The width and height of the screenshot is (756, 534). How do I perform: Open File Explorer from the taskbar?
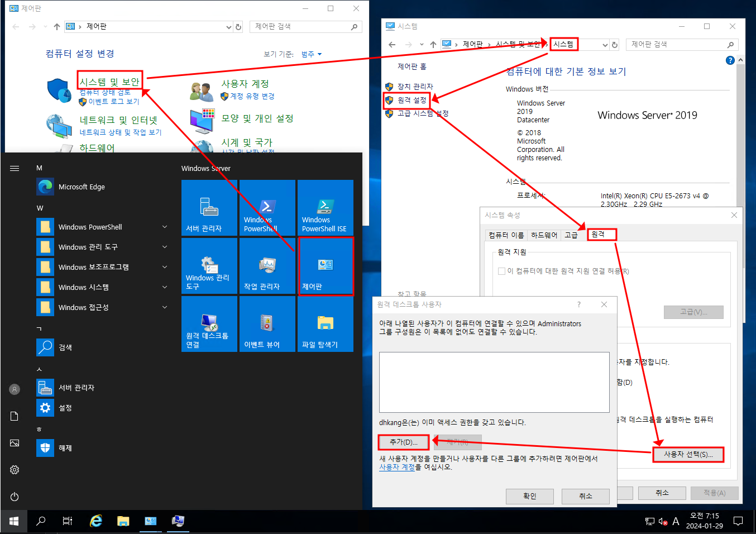123,521
